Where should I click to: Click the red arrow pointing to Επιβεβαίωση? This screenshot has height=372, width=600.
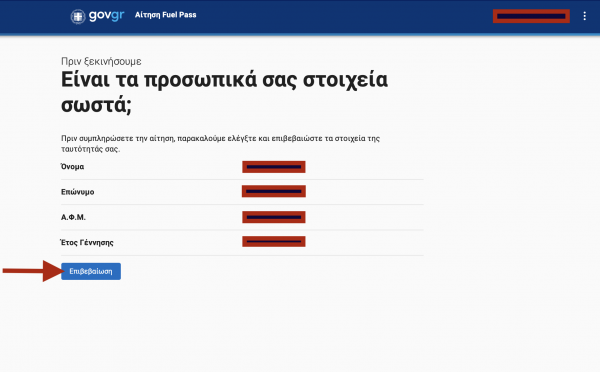pyautogui.click(x=33, y=271)
